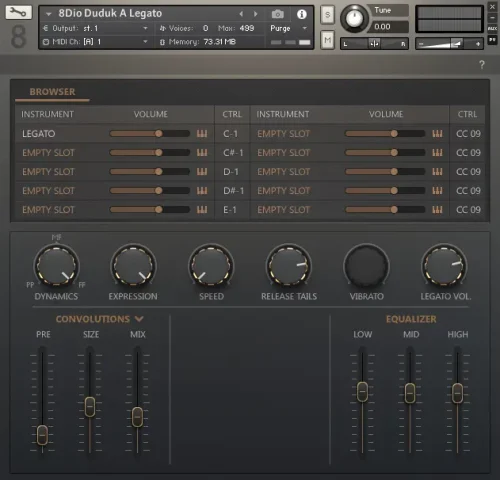Click the Speed knob

pyautogui.click(x=211, y=266)
